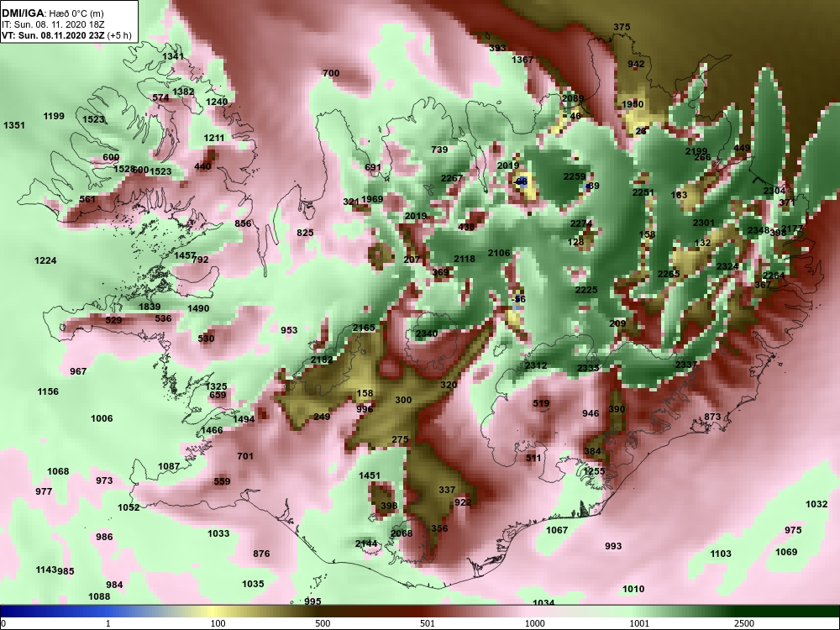Click the map value '2144'
Viewport: 840px width, 630px height.
[366, 543]
